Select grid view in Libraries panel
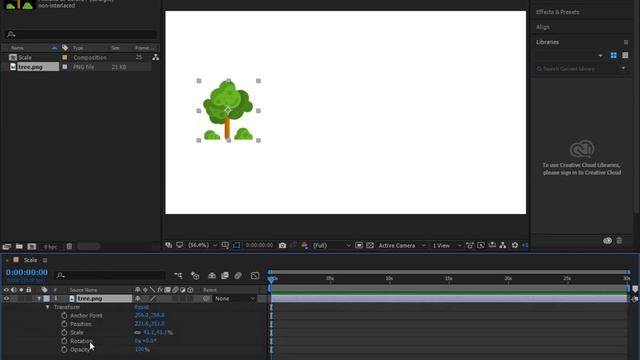This screenshot has width=640, height=360. pos(613,56)
